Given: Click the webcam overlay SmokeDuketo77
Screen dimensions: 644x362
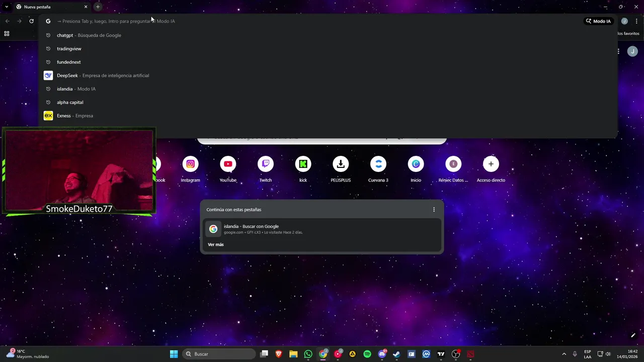Looking at the screenshot, I should [79, 171].
